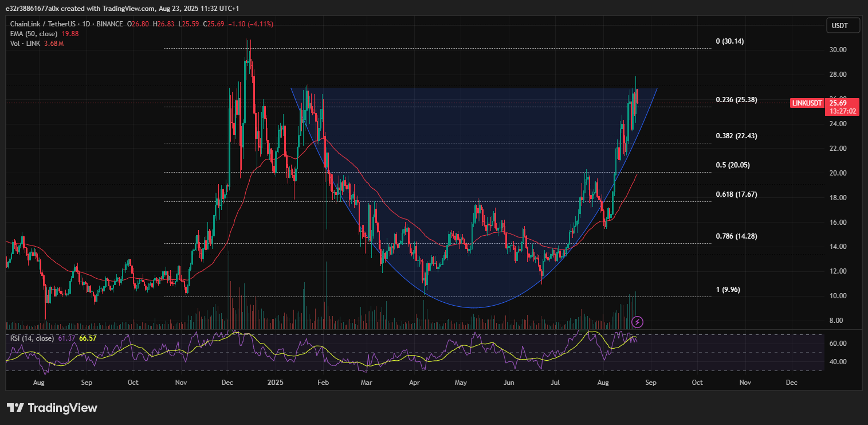Click the RSI (14, close) indicator legend
This screenshot has height=425, width=868.
tap(33, 338)
